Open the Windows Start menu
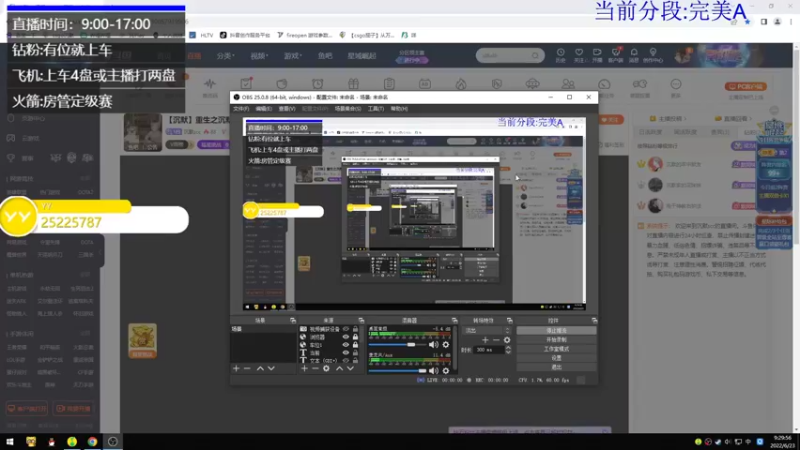Image resolution: width=800 pixels, height=450 pixels. click(10, 442)
